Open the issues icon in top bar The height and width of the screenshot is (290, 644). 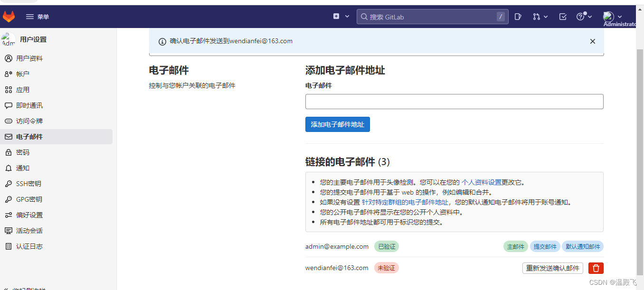point(518,17)
